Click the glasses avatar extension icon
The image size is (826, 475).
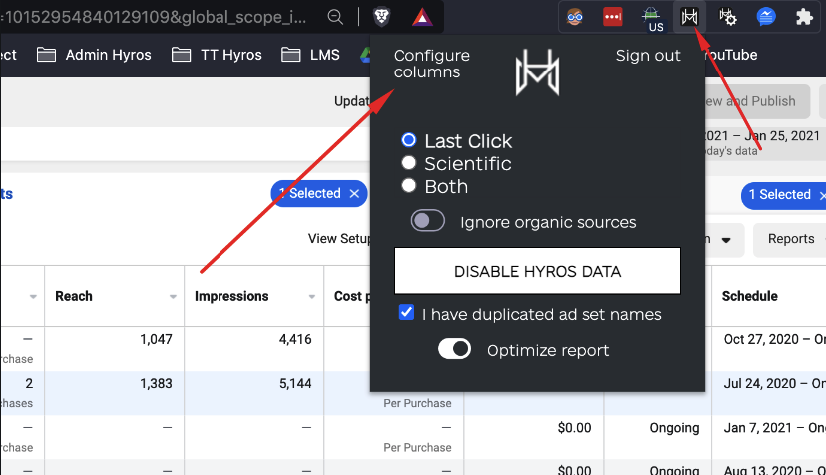click(575, 17)
